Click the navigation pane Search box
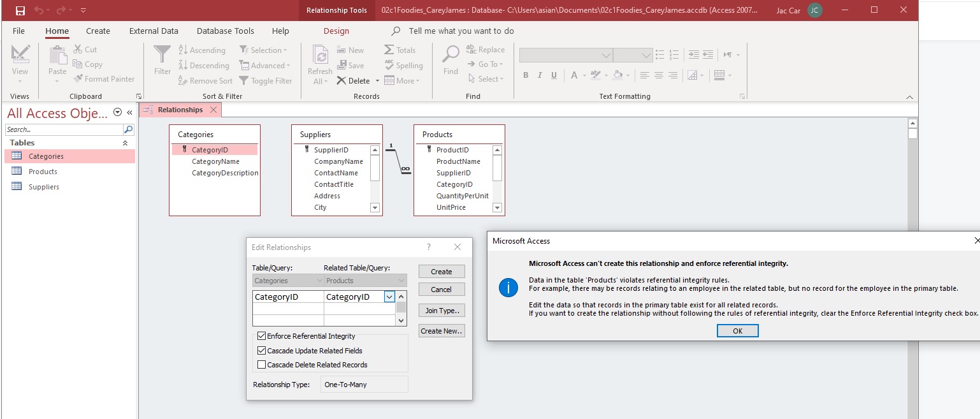The height and width of the screenshot is (419, 980). click(x=64, y=129)
